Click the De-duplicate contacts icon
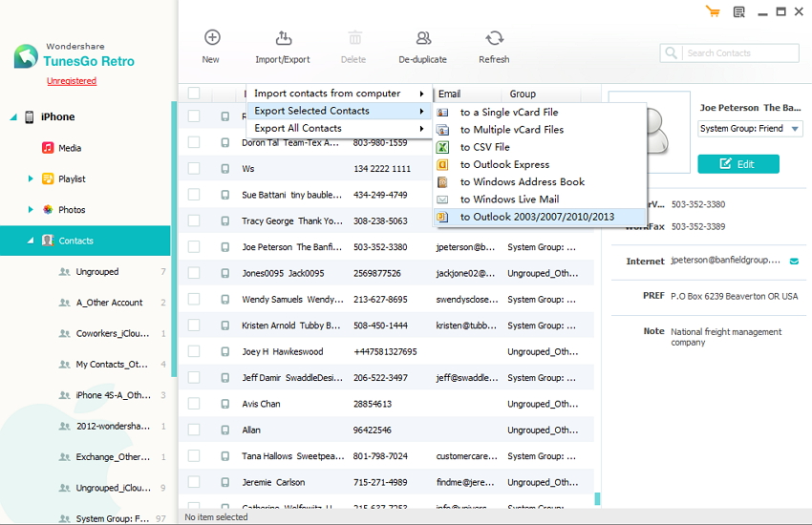Viewport: 812px width, 525px height. pos(422,38)
